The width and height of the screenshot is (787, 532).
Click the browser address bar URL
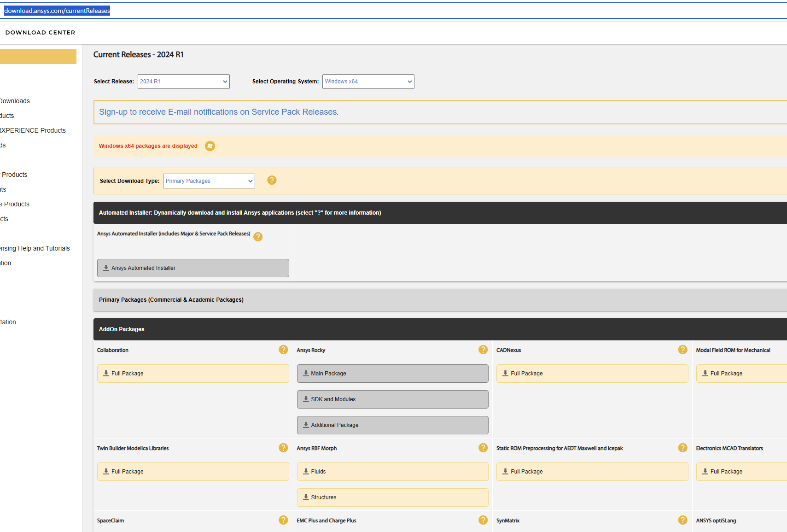click(x=57, y=11)
